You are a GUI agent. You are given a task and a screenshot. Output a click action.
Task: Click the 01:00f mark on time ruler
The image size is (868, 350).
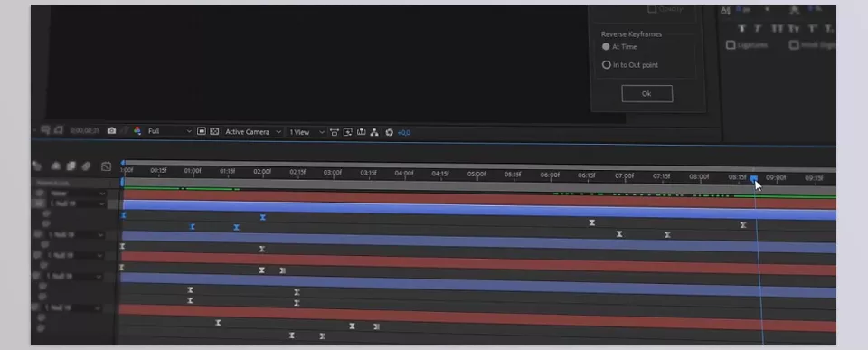pos(193,171)
